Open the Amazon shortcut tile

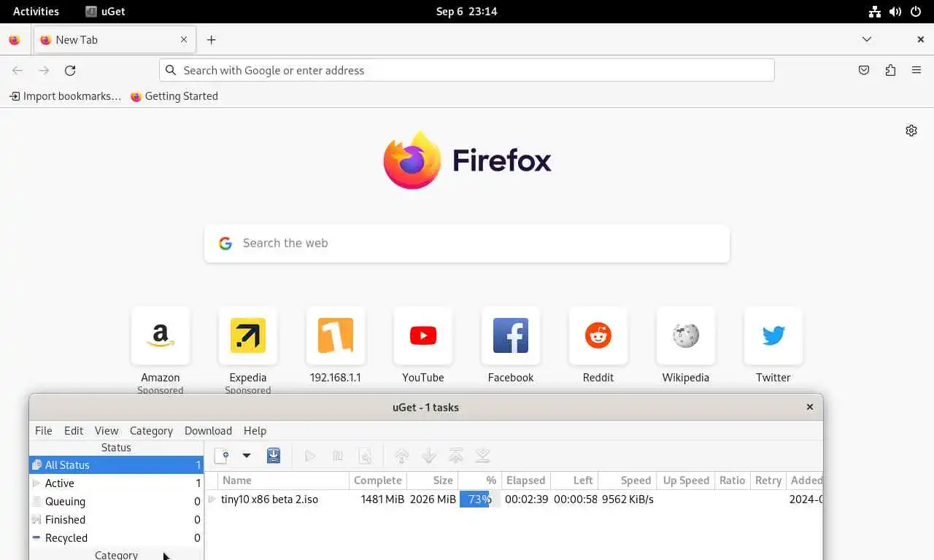click(x=161, y=335)
